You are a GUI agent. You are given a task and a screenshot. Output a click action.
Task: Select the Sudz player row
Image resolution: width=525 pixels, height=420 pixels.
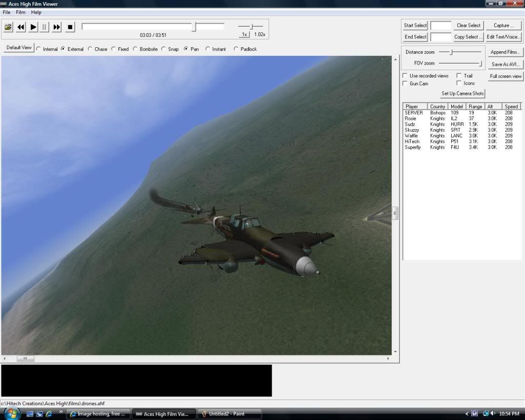[x=462, y=124]
